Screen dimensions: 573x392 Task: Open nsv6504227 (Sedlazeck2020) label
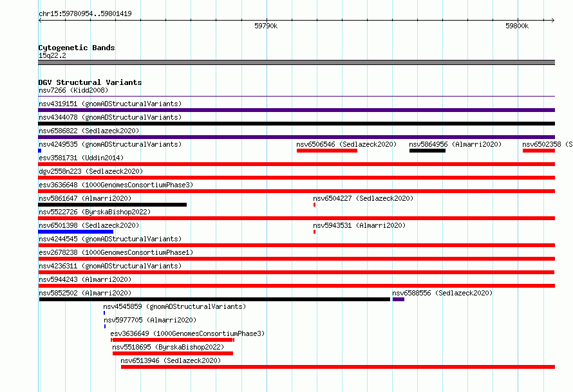click(363, 198)
